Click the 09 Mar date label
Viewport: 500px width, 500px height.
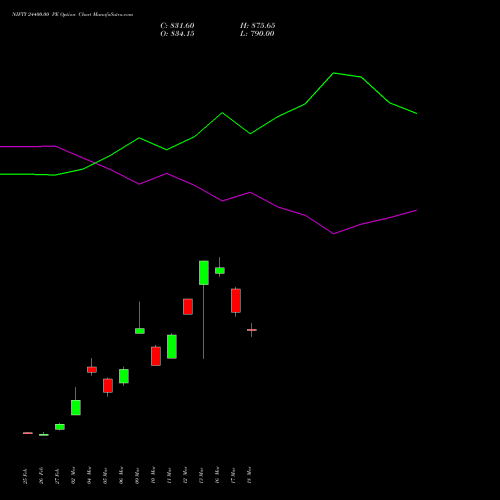tap(138, 475)
